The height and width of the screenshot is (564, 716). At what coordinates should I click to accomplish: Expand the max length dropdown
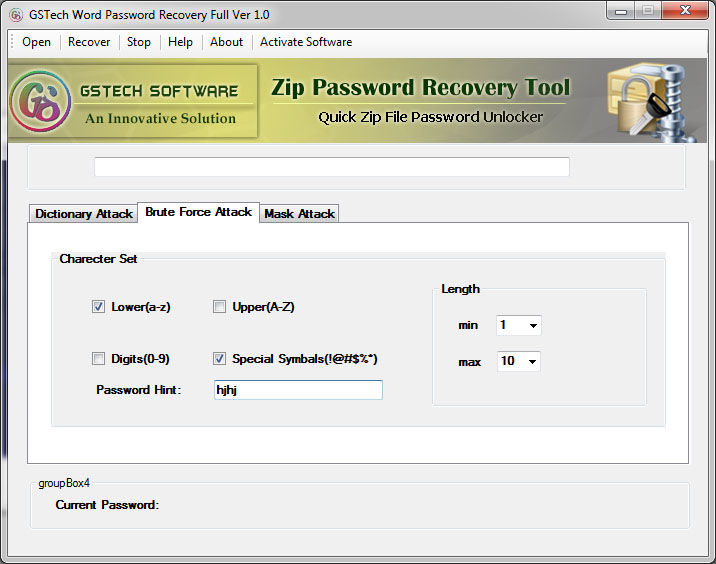[532, 361]
